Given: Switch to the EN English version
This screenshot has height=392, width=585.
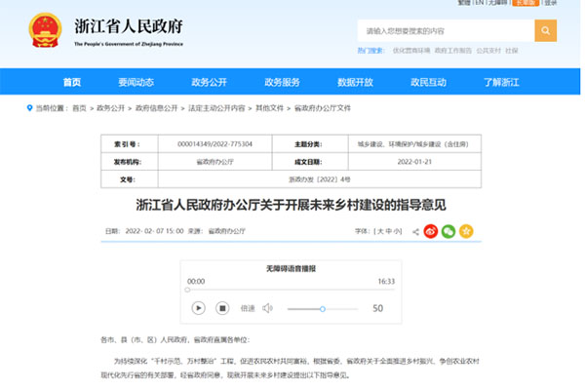Looking at the screenshot, I should (480, 3).
